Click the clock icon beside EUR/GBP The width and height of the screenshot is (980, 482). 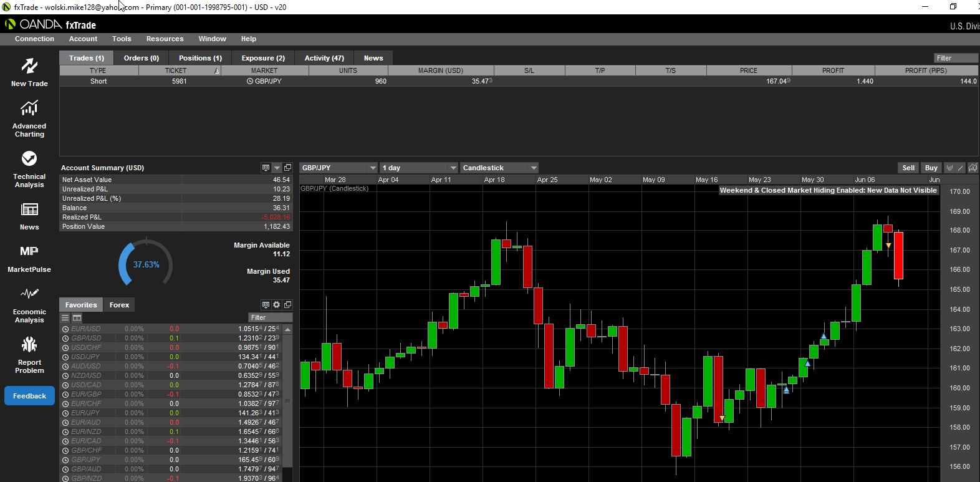pyautogui.click(x=65, y=394)
